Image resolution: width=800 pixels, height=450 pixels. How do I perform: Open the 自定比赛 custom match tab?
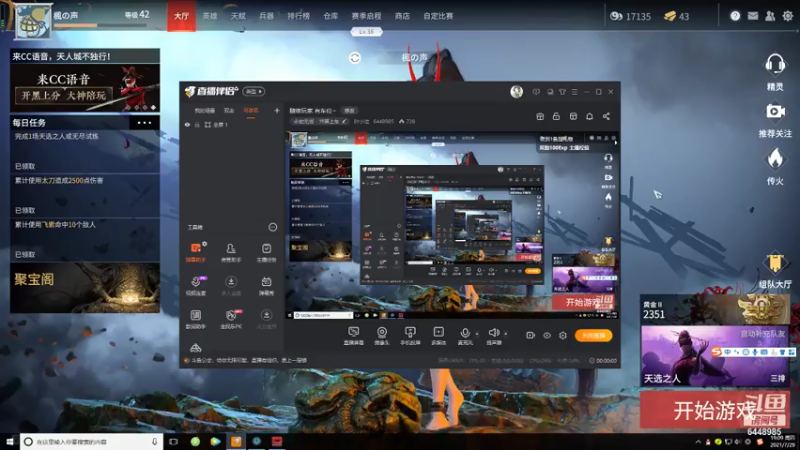[x=438, y=16]
